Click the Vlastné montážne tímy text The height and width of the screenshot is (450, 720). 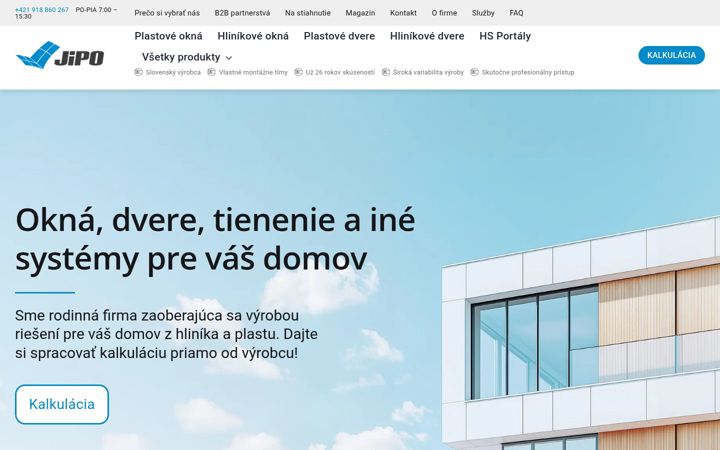click(253, 72)
